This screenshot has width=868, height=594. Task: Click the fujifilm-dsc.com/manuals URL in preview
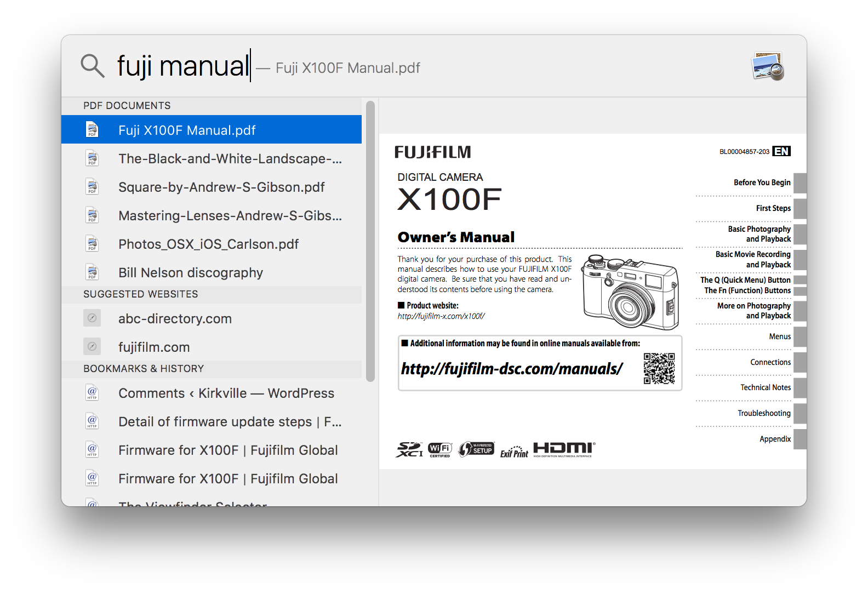(x=512, y=369)
